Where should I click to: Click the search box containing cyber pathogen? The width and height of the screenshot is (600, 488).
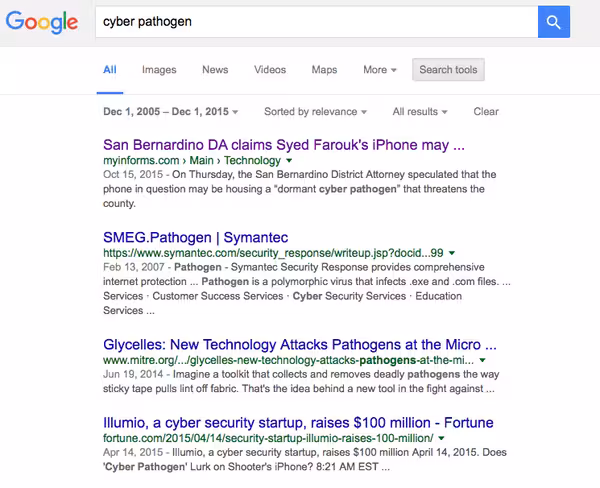pos(316,22)
